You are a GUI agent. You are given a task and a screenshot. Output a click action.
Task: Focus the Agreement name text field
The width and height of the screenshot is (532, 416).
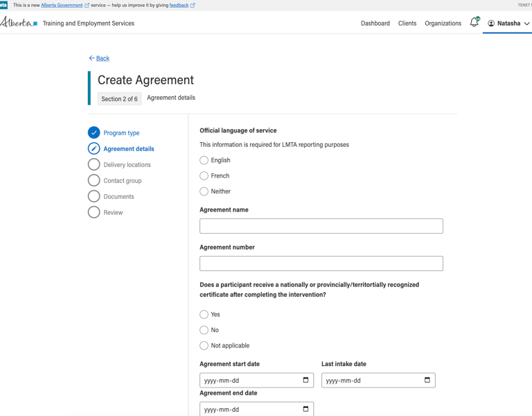click(x=321, y=226)
